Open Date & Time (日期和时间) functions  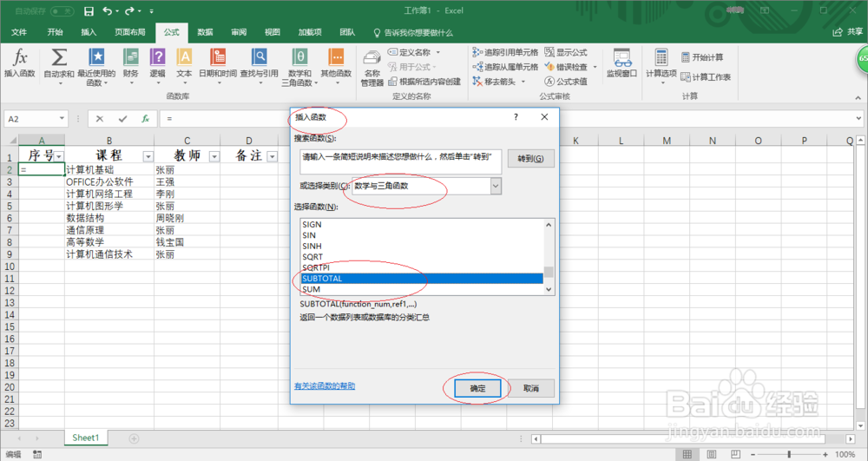coord(218,65)
